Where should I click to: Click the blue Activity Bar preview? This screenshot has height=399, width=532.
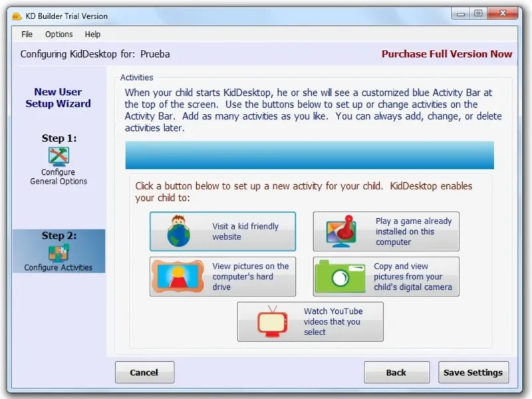click(309, 155)
